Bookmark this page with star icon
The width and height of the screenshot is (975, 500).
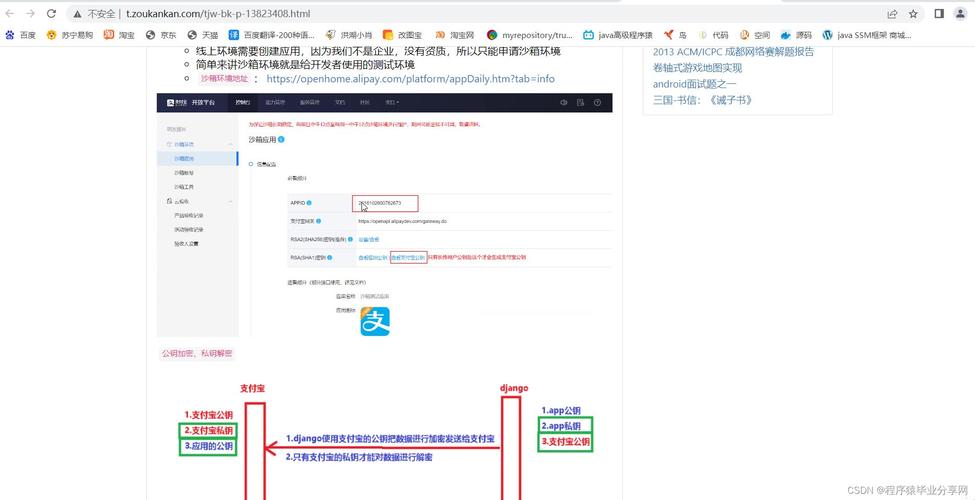[x=913, y=14]
